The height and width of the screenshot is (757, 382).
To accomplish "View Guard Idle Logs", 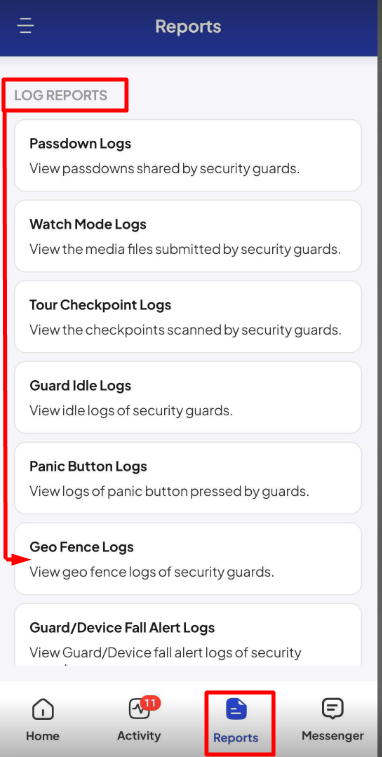I will (x=188, y=397).
